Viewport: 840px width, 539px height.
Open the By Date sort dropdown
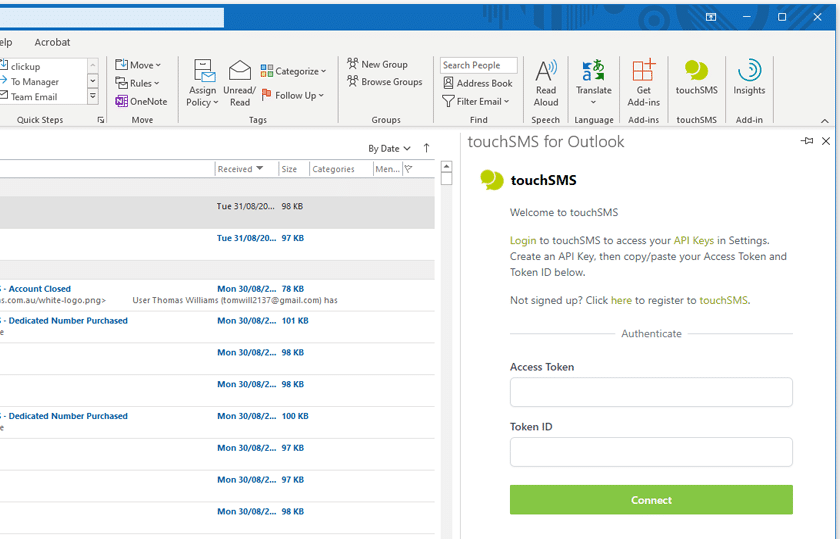[389, 148]
